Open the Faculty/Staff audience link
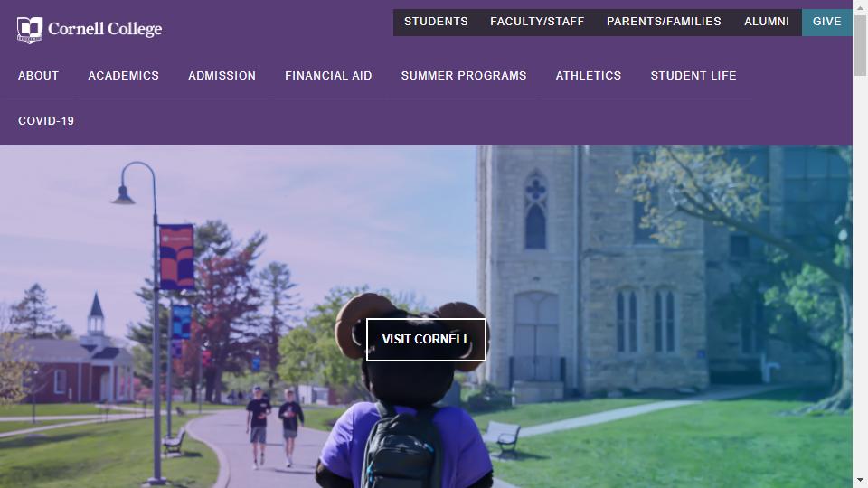This screenshot has height=488, width=868. 537,22
